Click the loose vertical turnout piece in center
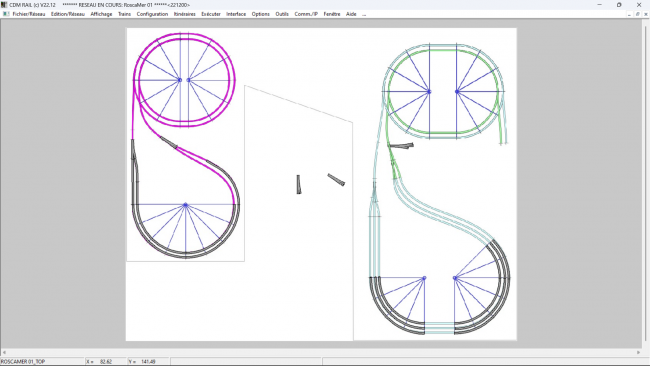Screen dimensions: 650x366 coord(298,184)
